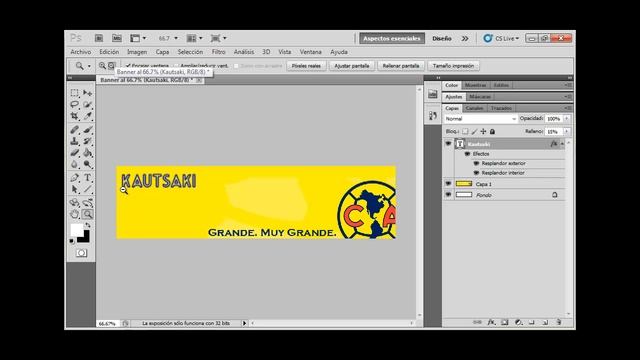This screenshot has height=360, width=640.
Task: Hide the Resplandor interior effect
Action: pos(476,173)
